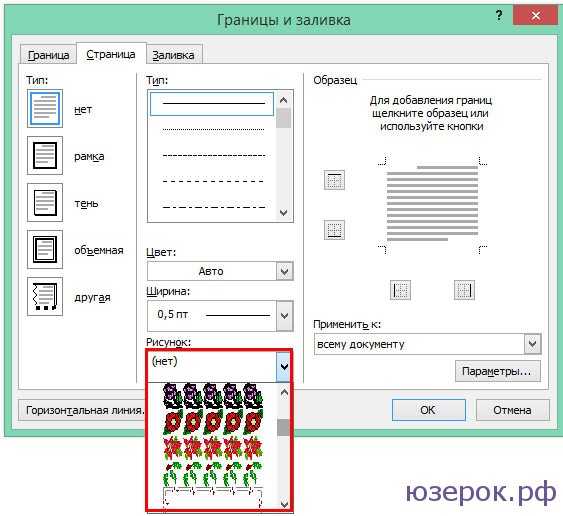Pick the 'тень' shadow border icon
The height and width of the screenshot is (516, 563).
click(x=45, y=203)
